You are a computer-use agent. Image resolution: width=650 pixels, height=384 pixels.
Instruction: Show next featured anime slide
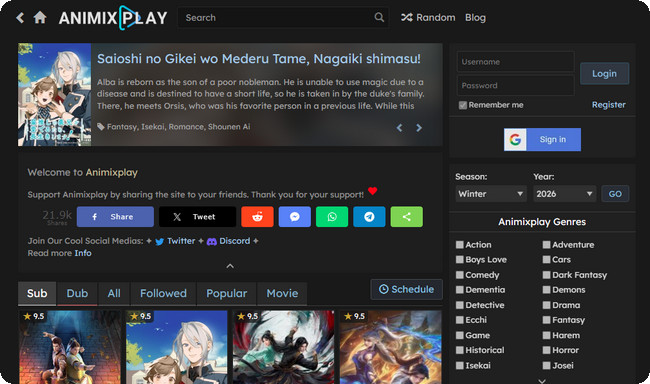point(419,128)
